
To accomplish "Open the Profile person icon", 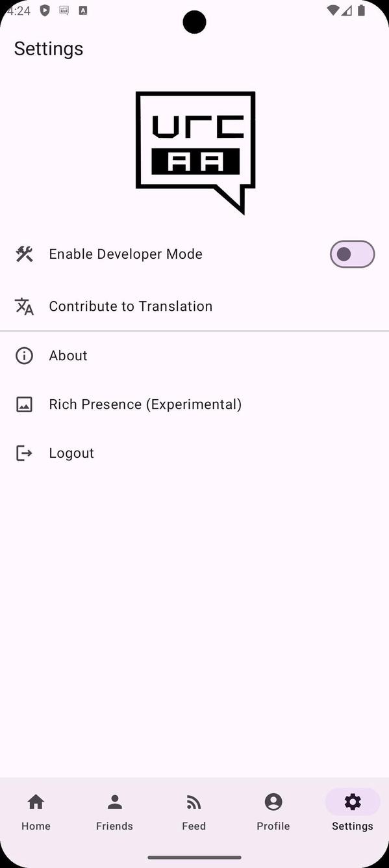I will 273,802.
